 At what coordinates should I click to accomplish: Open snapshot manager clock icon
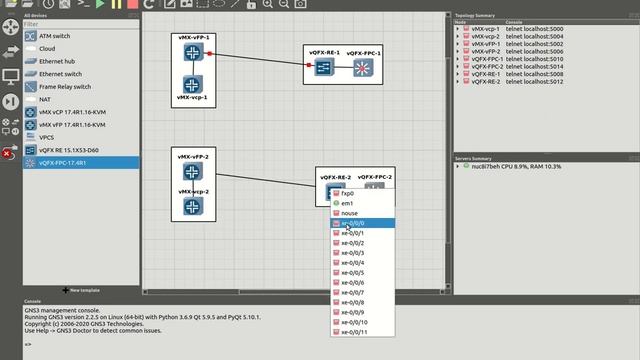[49, 4]
